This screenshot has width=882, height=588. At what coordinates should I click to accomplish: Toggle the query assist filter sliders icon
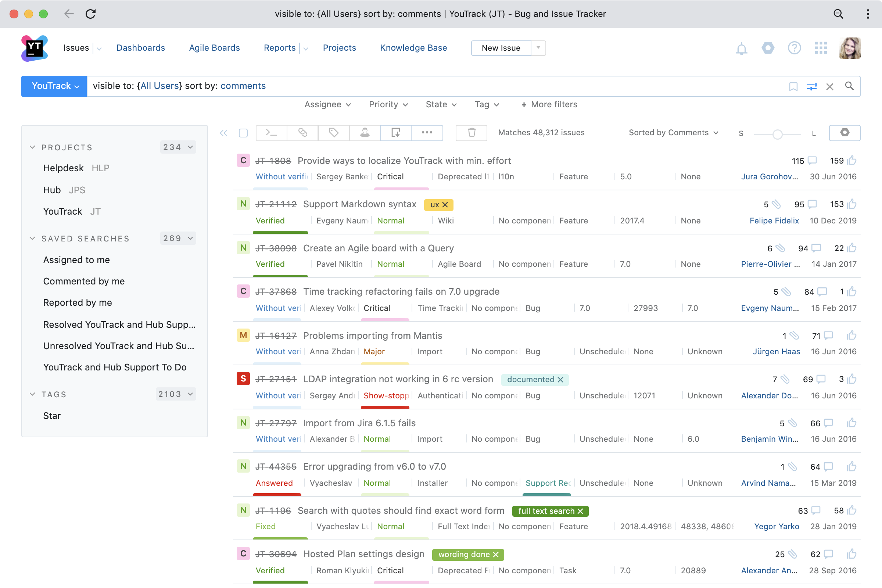click(x=811, y=86)
